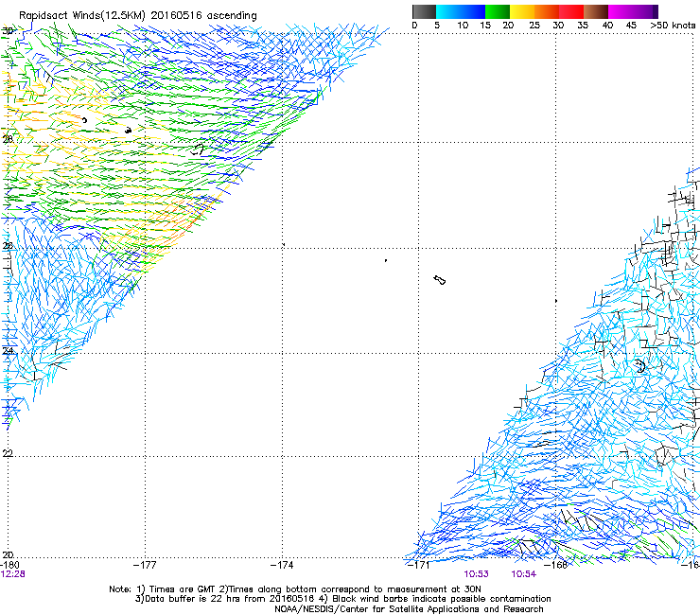Click the cyan-blue 5-15 knots legend segment
The height and width of the screenshot is (615, 700).
(461, 11)
